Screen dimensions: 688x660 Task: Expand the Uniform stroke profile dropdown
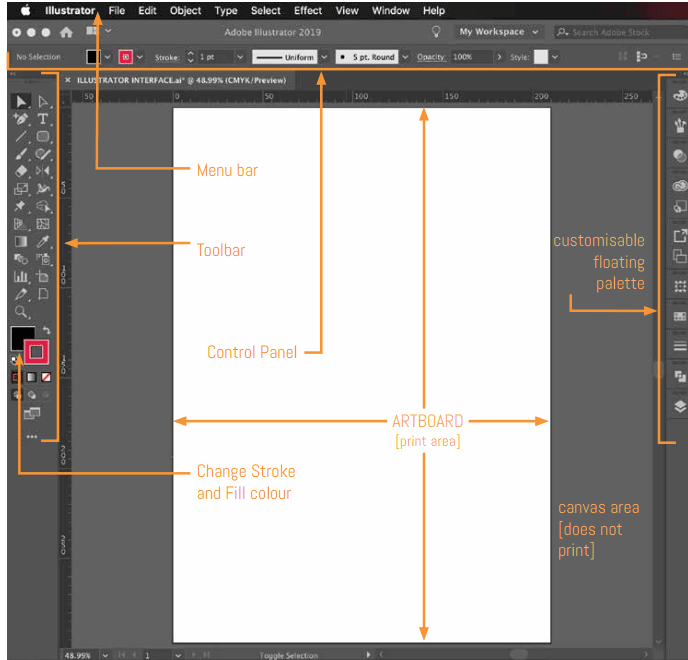[324, 57]
